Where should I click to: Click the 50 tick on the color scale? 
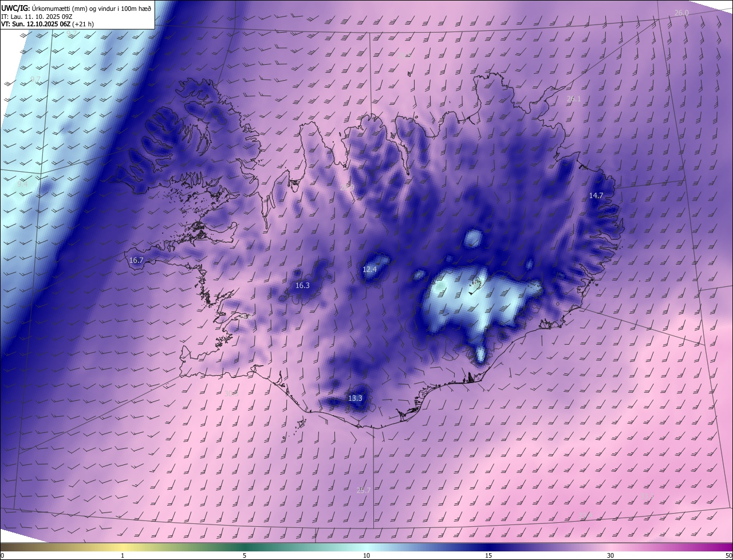(x=729, y=555)
